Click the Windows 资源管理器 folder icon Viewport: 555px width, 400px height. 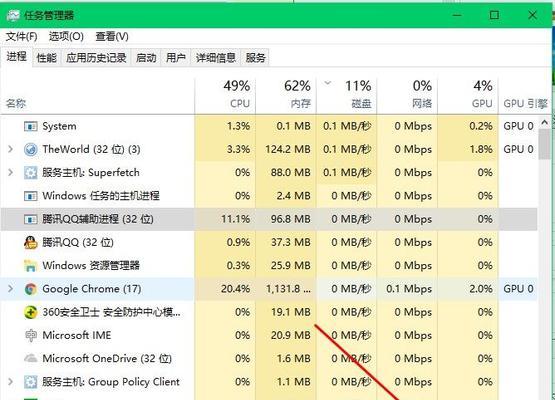point(30,265)
